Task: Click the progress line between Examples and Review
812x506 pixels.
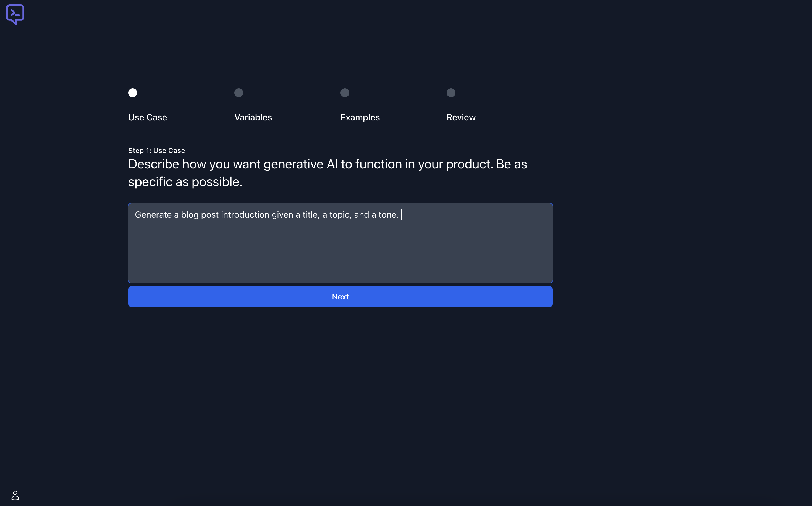Action: (x=398, y=93)
